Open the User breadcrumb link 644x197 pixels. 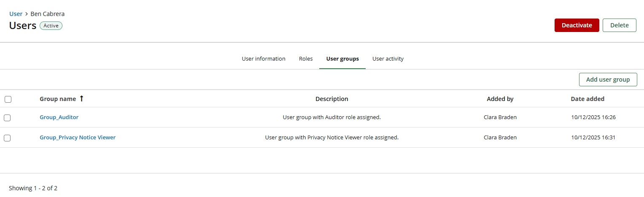coord(16,14)
